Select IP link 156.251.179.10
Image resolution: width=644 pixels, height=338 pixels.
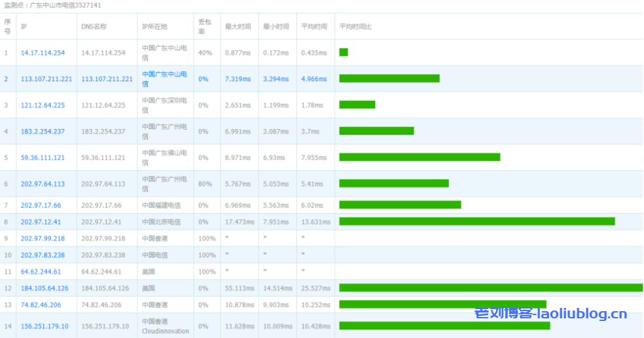pyautogui.click(x=45, y=326)
